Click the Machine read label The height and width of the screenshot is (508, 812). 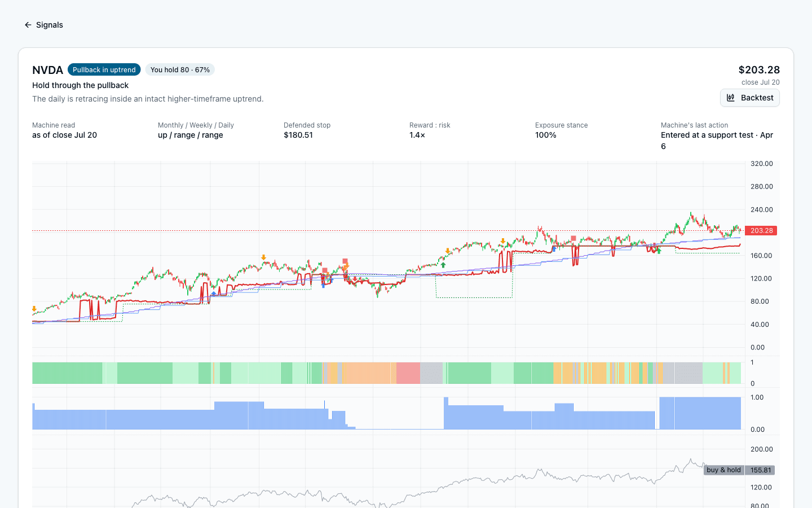[54, 125]
